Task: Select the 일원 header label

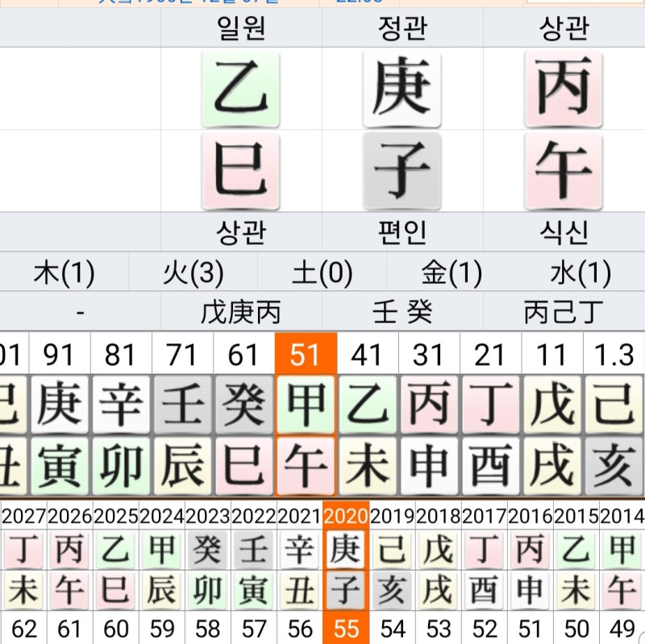Action: click(241, 28)
